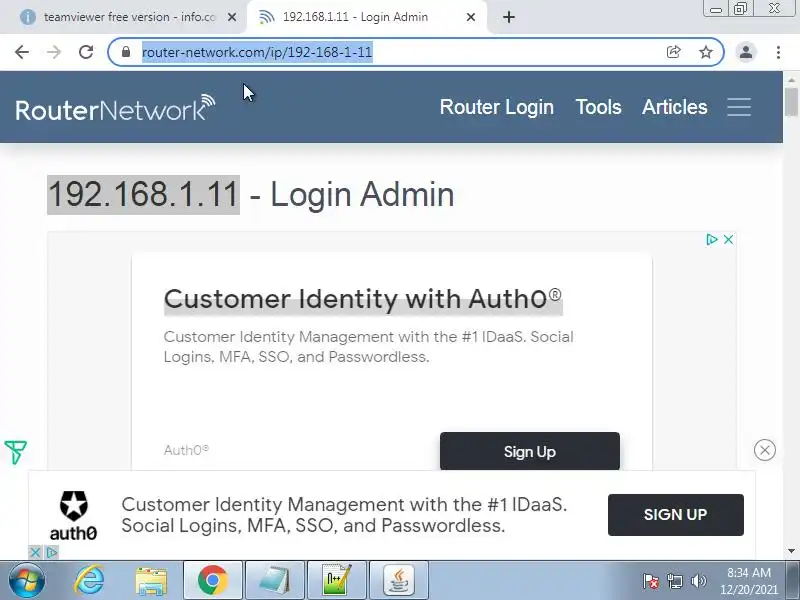
Task: Close bottom ad via small X icon
Action: [x=35, y=552]
